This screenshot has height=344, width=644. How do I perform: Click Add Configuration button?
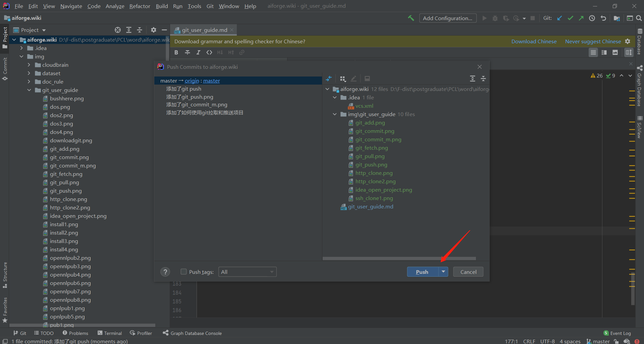447,18
